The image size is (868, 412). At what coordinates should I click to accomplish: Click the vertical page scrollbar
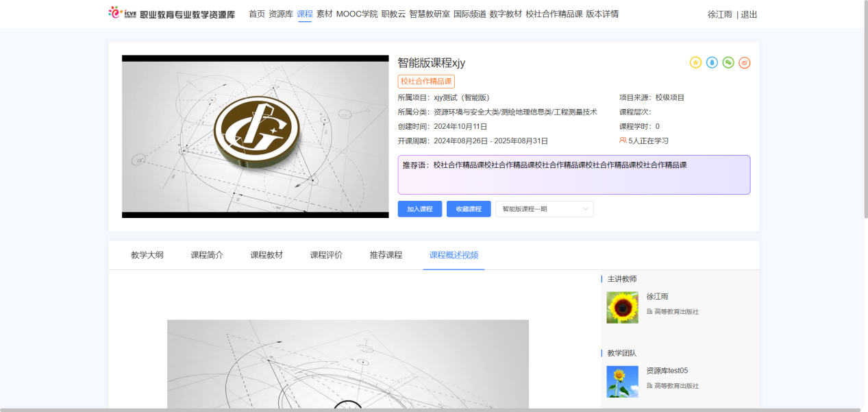[865, 110]
